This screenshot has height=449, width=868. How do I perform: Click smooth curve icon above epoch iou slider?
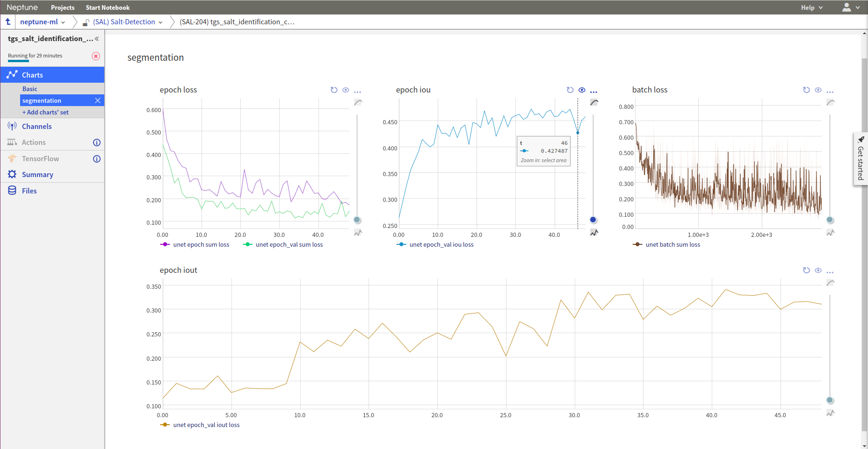tap(594, 102)
